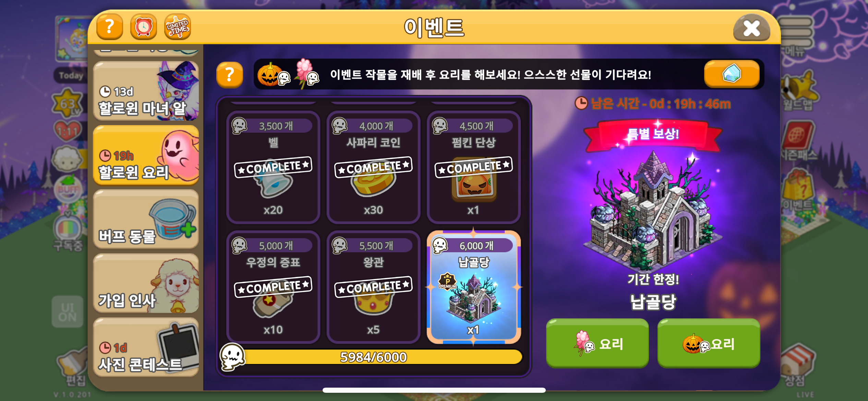Viewport: 868px width, 401px height.
Task: Open the question mark help icon in title bar
Action: coord(109,27)
